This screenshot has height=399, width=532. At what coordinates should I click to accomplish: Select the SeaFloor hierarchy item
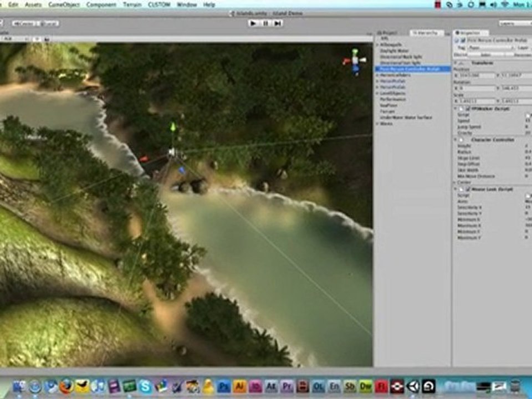(389, 105)
